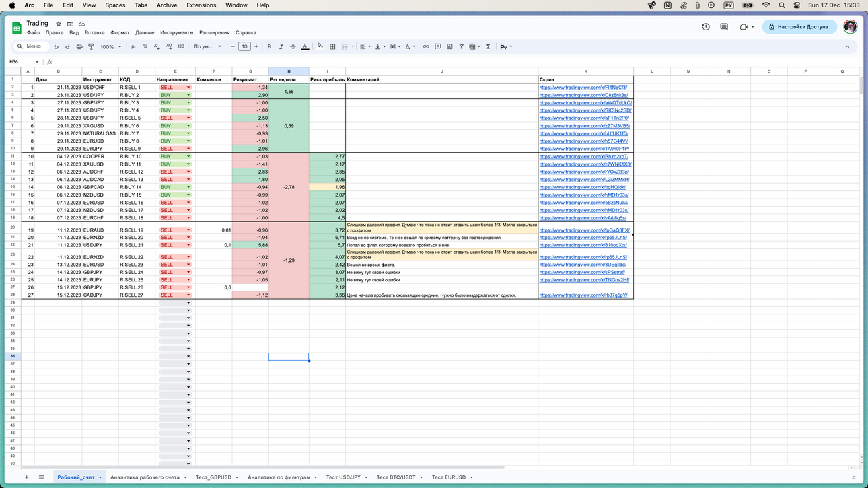
Task: Decrease decimal places
Action: coord(157,47)
